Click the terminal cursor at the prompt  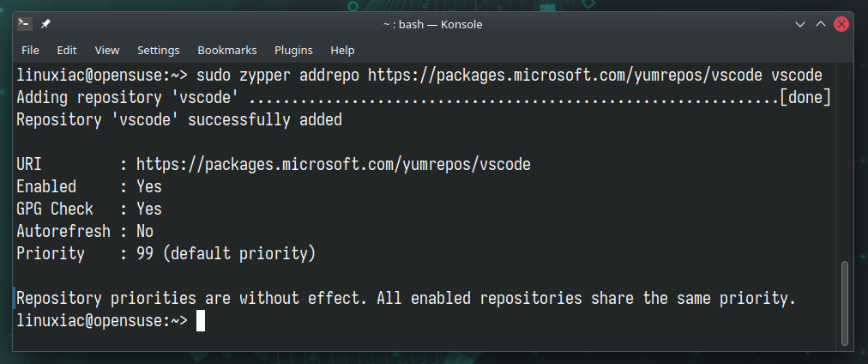coord(201,321)
